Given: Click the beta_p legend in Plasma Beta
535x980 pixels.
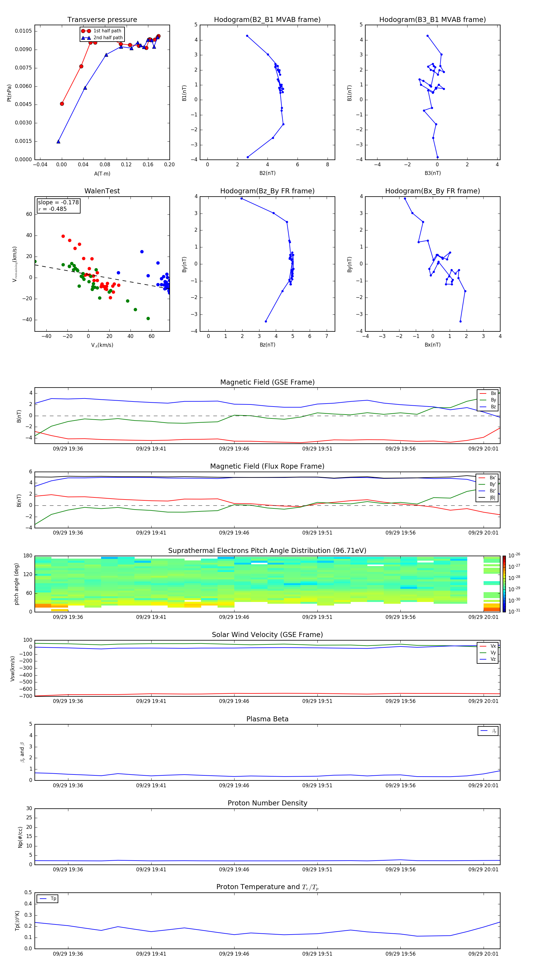Looking at the screenshot, I should coord(488,731).
